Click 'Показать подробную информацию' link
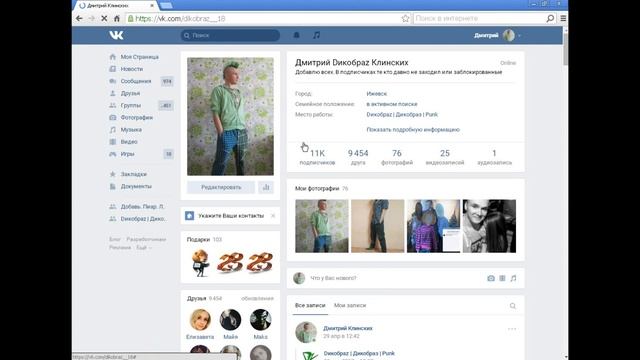The image size is (640, 360). [x=413, y=130]
